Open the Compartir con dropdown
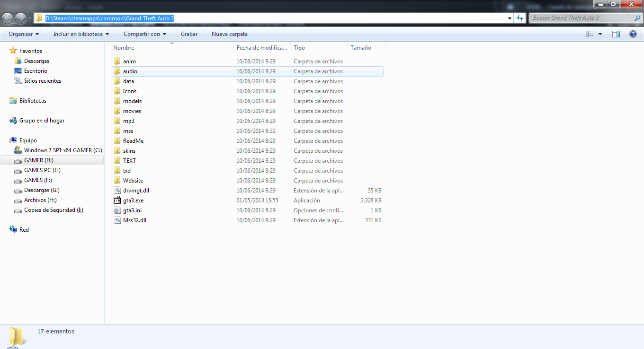 tap(145, 34)
